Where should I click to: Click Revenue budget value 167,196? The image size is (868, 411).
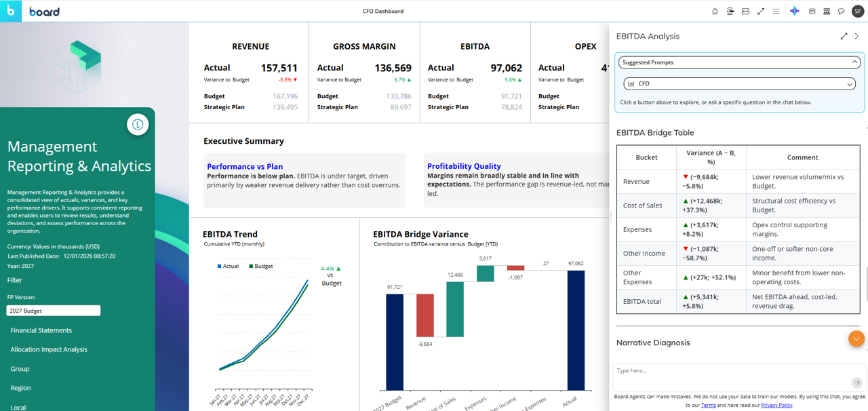pos(285,96)
